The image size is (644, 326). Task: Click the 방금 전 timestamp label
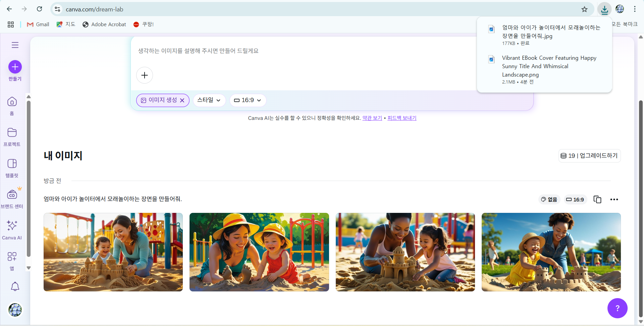tap(52, 181)
